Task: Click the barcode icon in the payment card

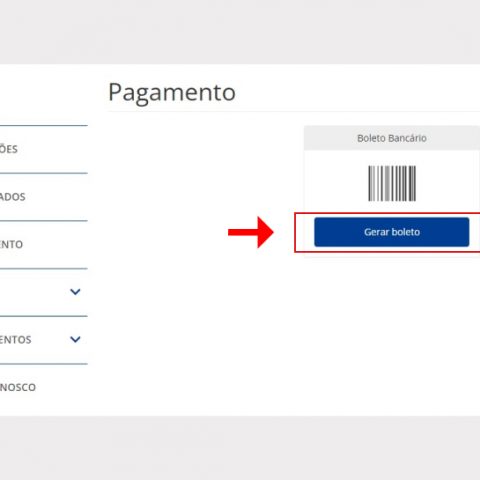Action: tap(392, 183)
